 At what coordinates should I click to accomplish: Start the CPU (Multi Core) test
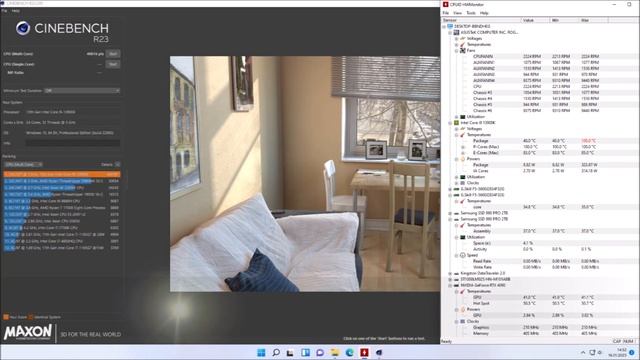[113, 54]
